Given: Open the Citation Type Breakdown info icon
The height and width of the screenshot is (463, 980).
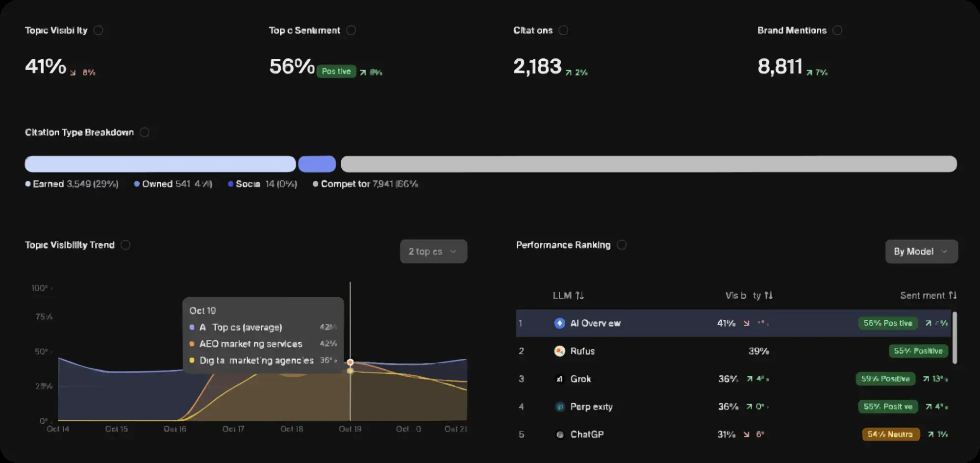Looking at the screenshot, I should click(x=144, y=132).
